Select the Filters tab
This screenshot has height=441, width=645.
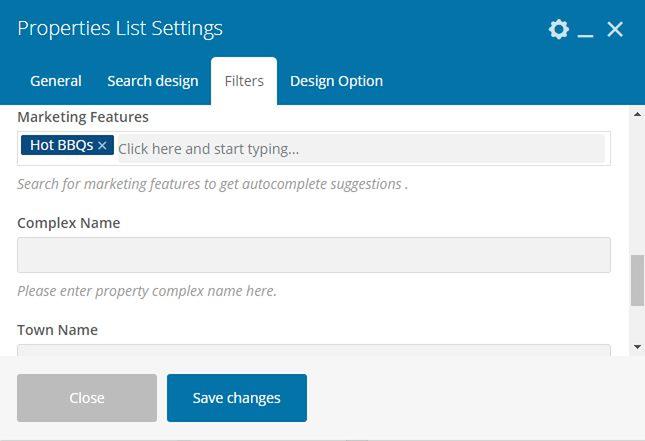click(x=244, y=81)
